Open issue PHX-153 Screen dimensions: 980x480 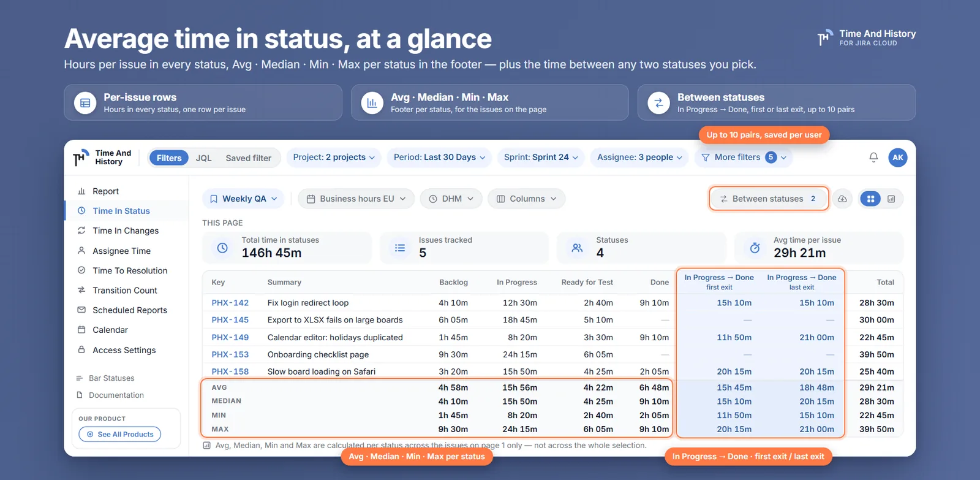pyautogui.click(x=230, y=354)
